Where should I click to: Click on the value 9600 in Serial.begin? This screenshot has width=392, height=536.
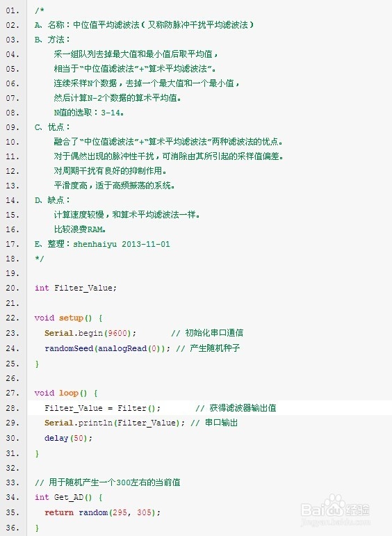coord(117,333)
